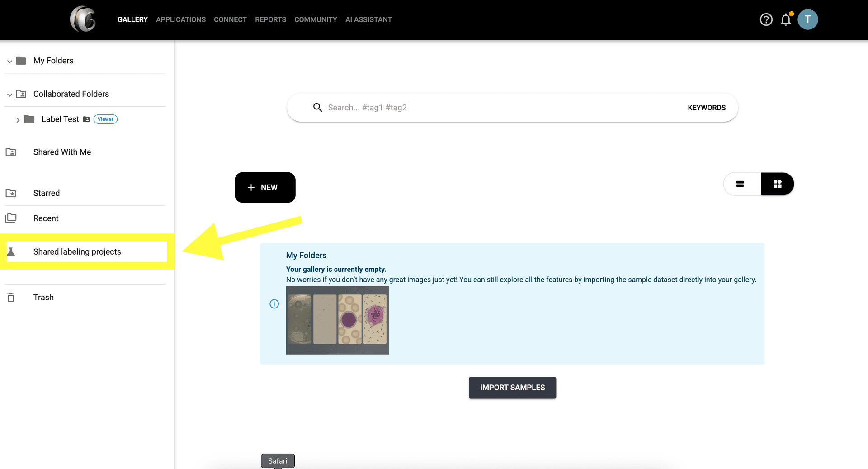The height and width of the screenshot is (469, 868).
Task: Collapse the Collaborated Folders section
Action: pyautogui.click(x=9, y=95)
